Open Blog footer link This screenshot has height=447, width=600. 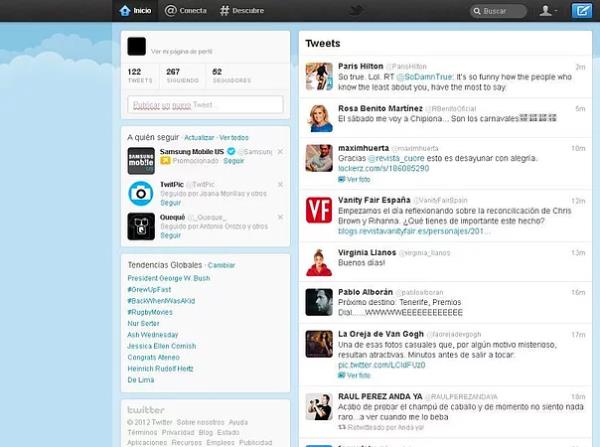[206, 432]
